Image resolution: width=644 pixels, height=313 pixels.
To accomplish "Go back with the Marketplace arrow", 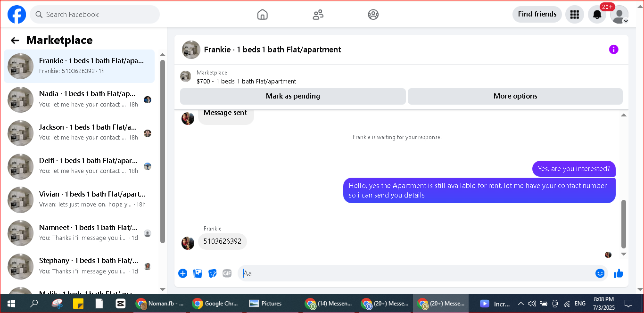I will click(x=15, y=41).
